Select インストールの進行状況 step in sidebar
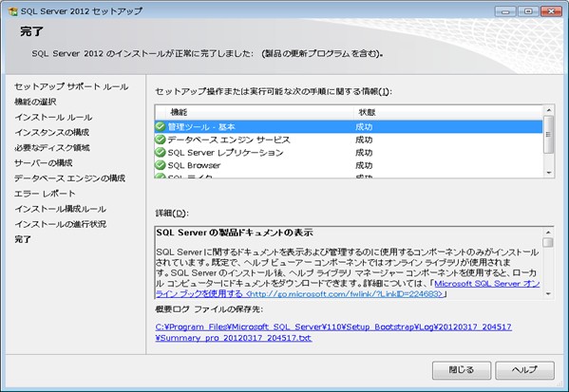This screenshot has width=569, height=392. (60, 224)
